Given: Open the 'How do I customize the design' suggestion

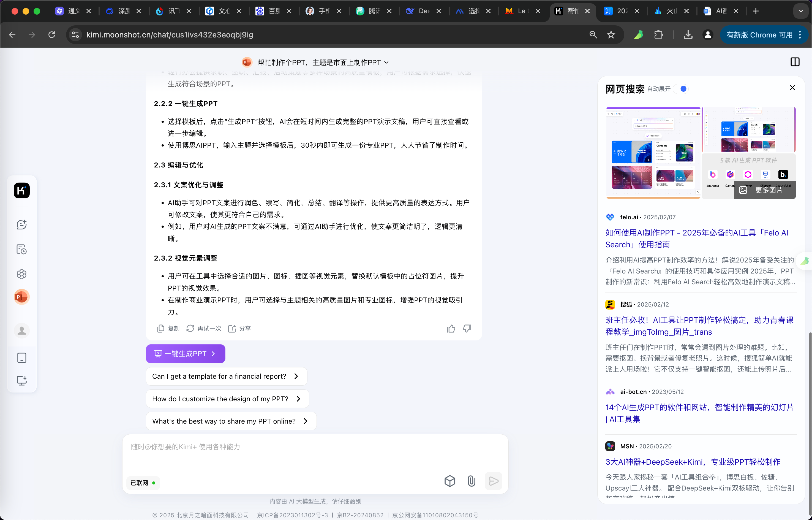Looking at the screenshot, I should [x=227, y=399].
